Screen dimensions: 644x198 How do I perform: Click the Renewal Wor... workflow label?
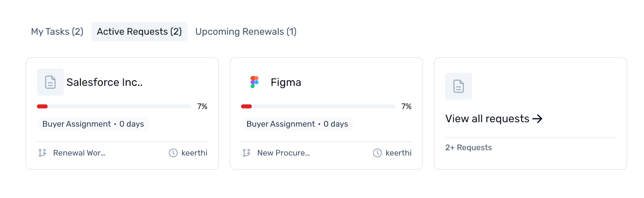tap(79, 153)
